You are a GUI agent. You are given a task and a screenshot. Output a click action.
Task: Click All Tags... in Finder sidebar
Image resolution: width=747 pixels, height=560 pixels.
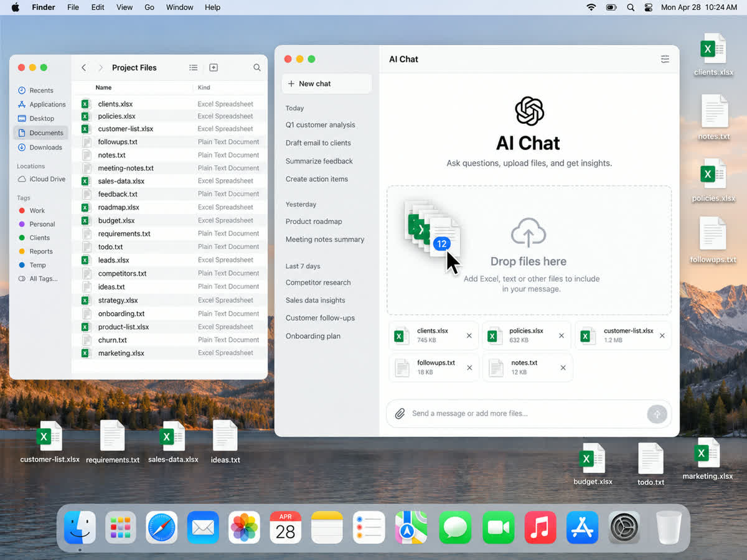[38, 279]
